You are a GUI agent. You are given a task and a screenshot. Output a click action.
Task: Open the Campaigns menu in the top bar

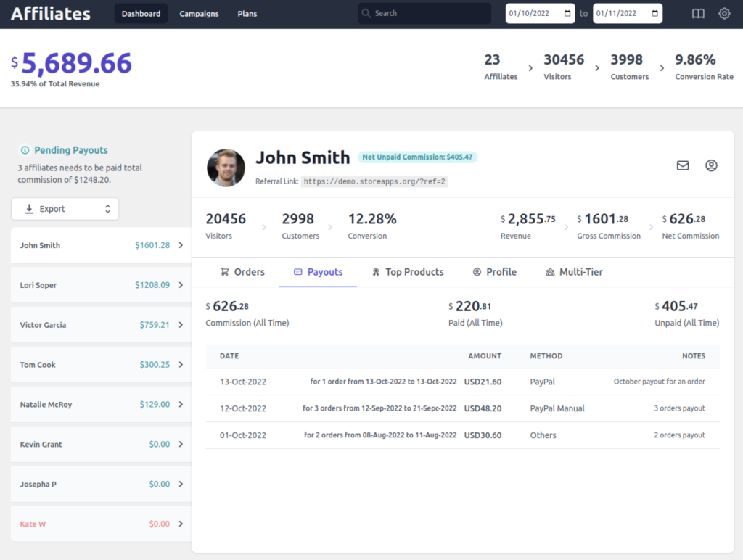(199, 13)
